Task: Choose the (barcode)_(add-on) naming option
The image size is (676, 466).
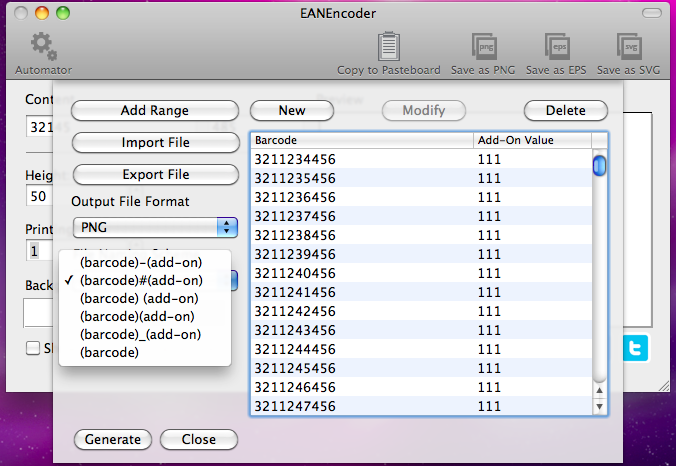Action: (145, 335)
